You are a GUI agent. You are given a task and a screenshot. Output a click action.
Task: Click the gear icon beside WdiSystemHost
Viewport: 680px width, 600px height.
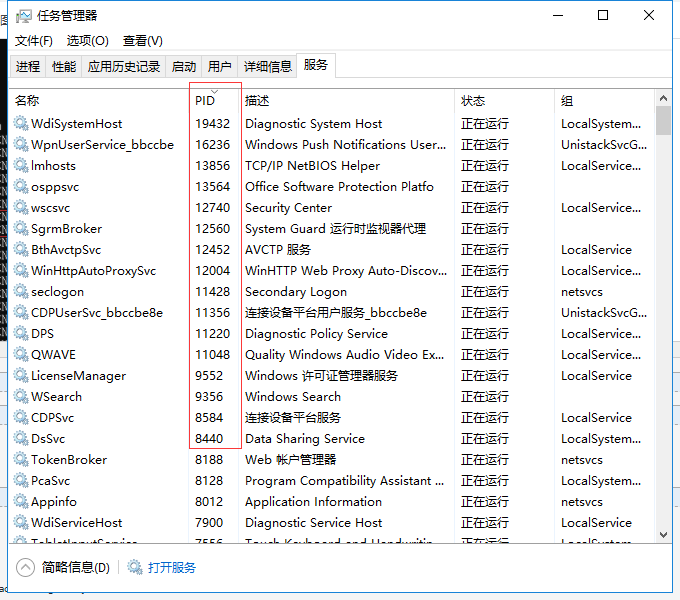point(20,124)
